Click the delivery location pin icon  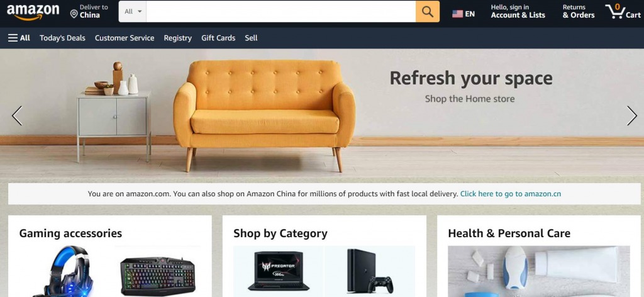tap(74, 14)
